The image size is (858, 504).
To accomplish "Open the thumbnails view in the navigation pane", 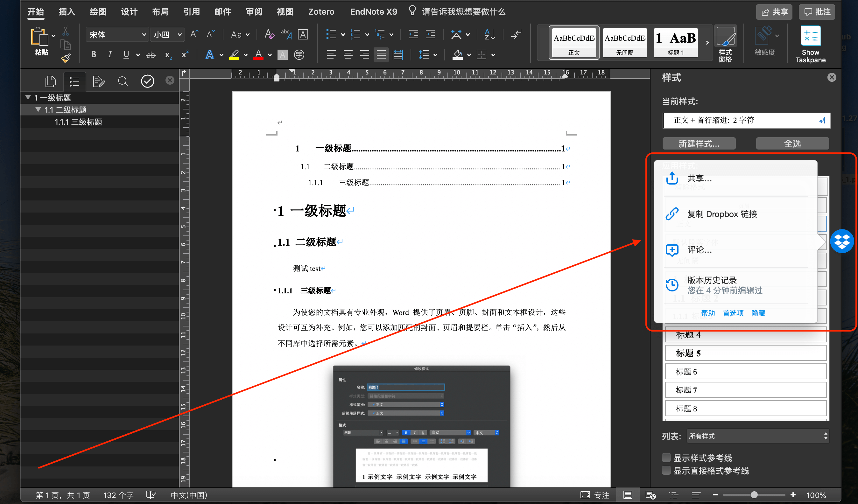I will pyautogui.click(x=50, y=81).
